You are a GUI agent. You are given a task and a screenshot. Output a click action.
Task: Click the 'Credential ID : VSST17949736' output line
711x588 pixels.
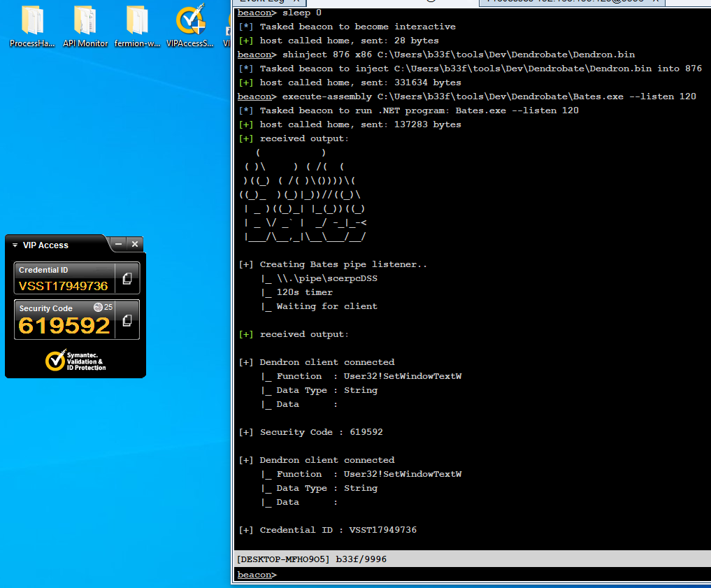pos(327,530)
